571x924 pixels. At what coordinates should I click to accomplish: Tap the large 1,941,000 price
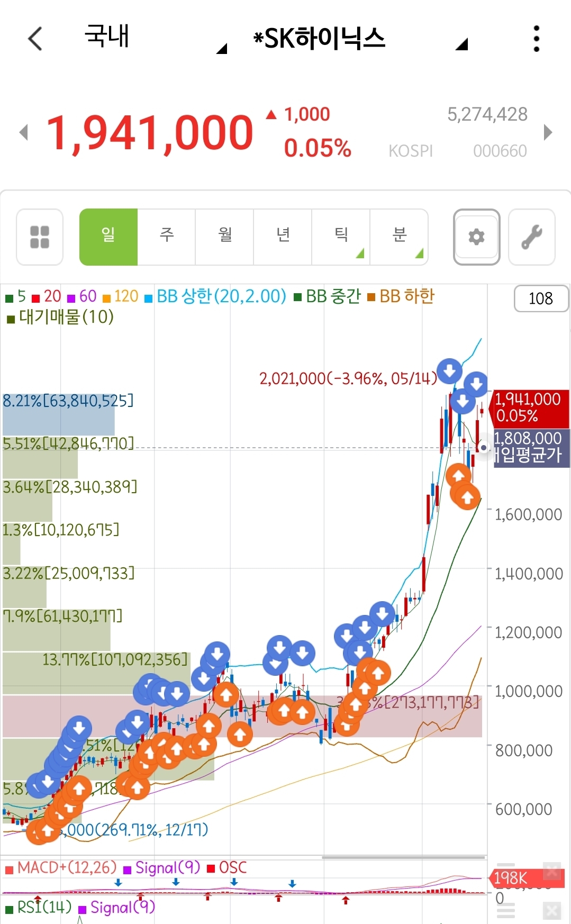(150, 132)
